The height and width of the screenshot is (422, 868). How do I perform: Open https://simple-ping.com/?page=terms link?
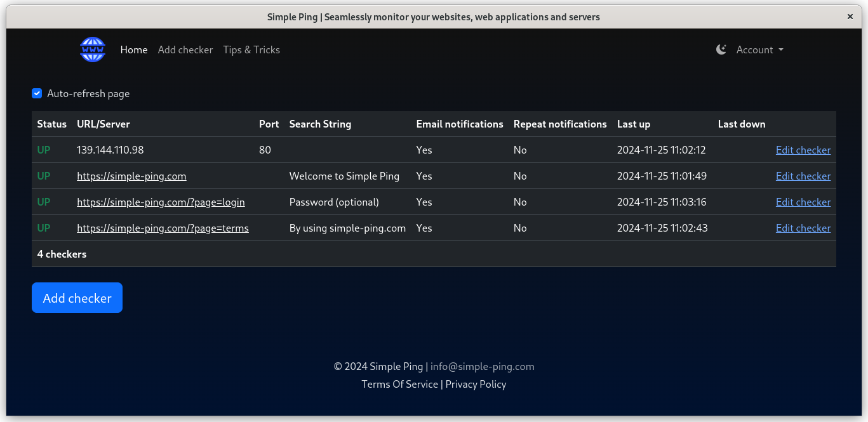(163, 228)
